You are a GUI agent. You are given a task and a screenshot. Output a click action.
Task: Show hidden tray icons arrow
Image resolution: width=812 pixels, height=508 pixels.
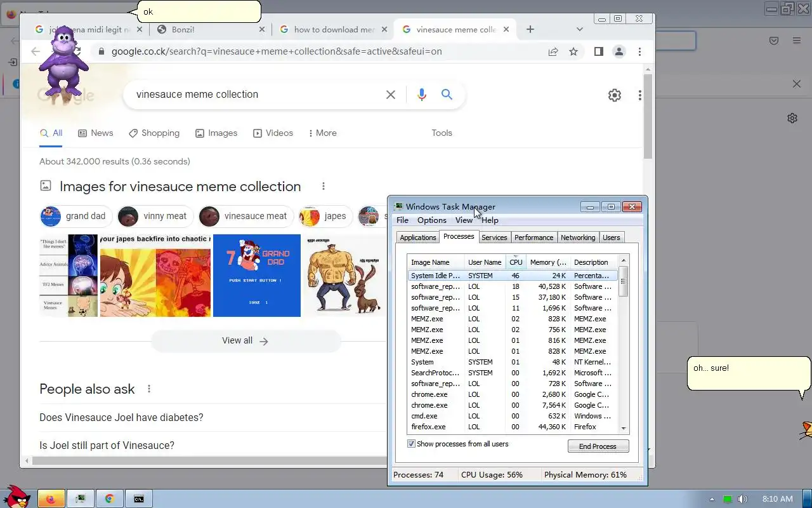tap(712, 499)
